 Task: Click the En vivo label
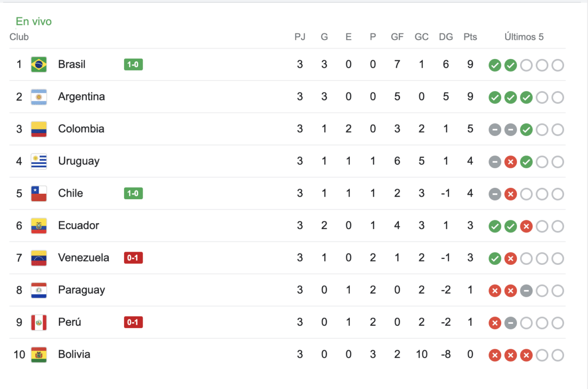(x=34, y=22)
